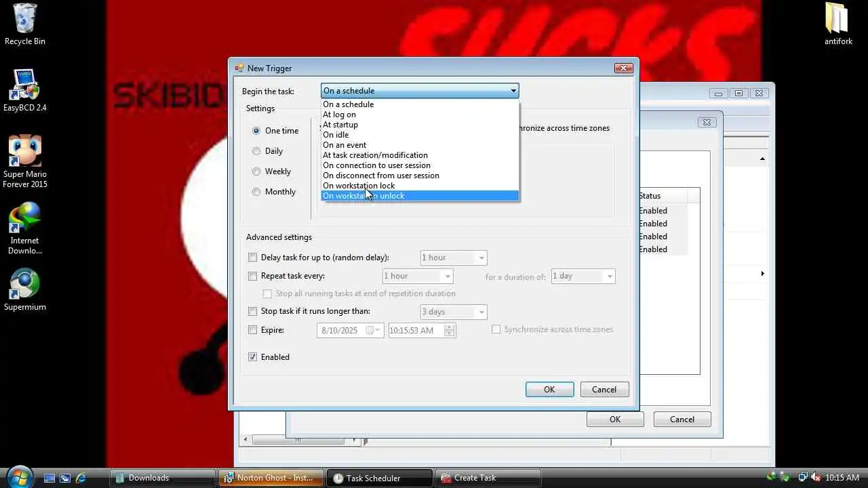Enable Stop task if runs longer checkbox
Screen dimensions: 868x488
click(x=253, y=311)
